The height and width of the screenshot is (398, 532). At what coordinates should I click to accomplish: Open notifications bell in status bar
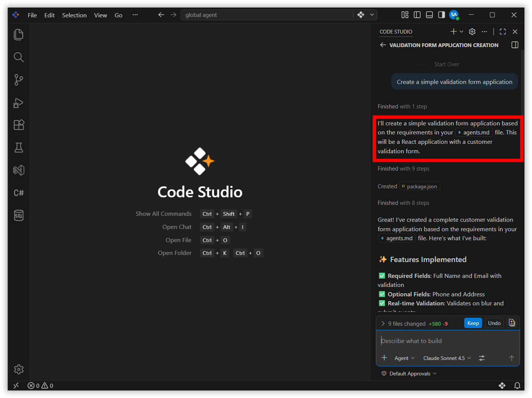pos(517,386)
